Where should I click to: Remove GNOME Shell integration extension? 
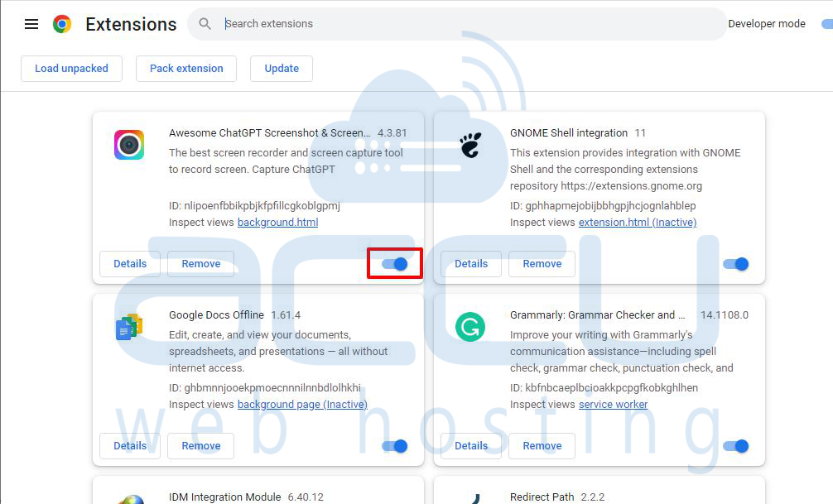tap(542, 264)
